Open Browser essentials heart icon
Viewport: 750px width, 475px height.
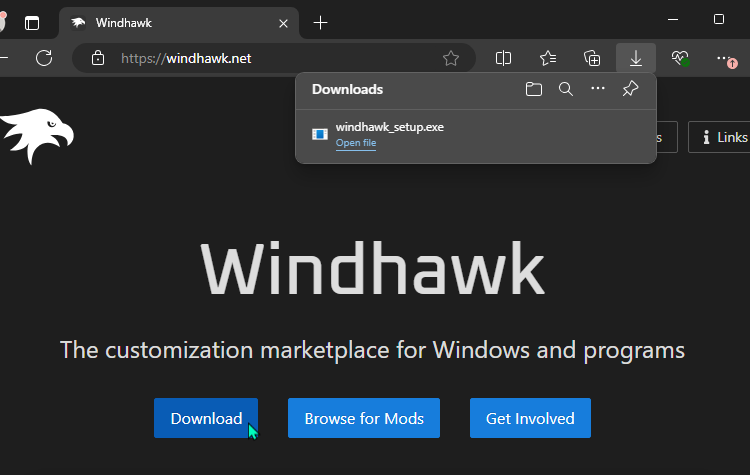[x=680, y=58]
